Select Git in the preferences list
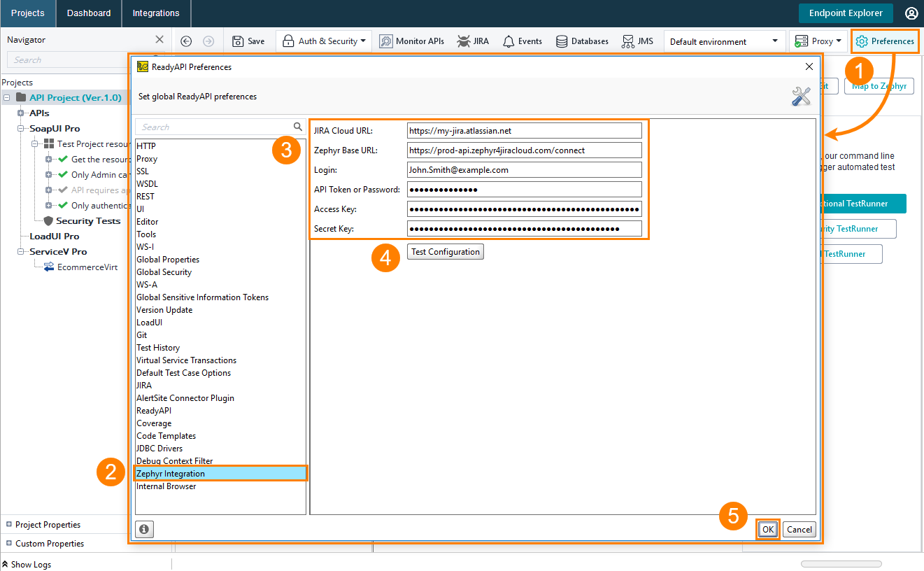Screen dimensions: 924x571 tap(142, 334)
